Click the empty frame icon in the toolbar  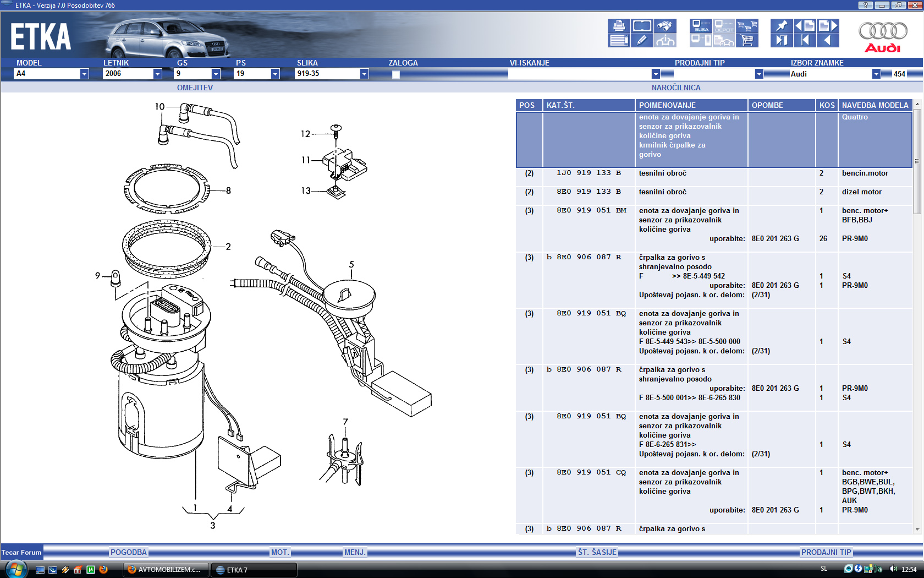642,26
